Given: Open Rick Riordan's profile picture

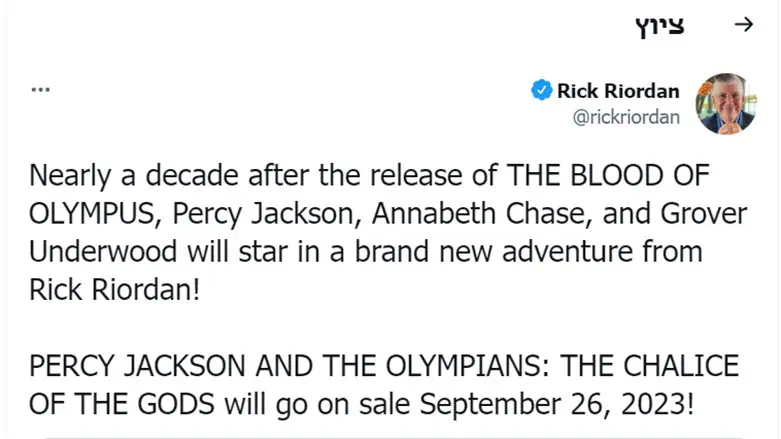Looking at the screenshot, I should pyautogui.click(x=725, y=104).
